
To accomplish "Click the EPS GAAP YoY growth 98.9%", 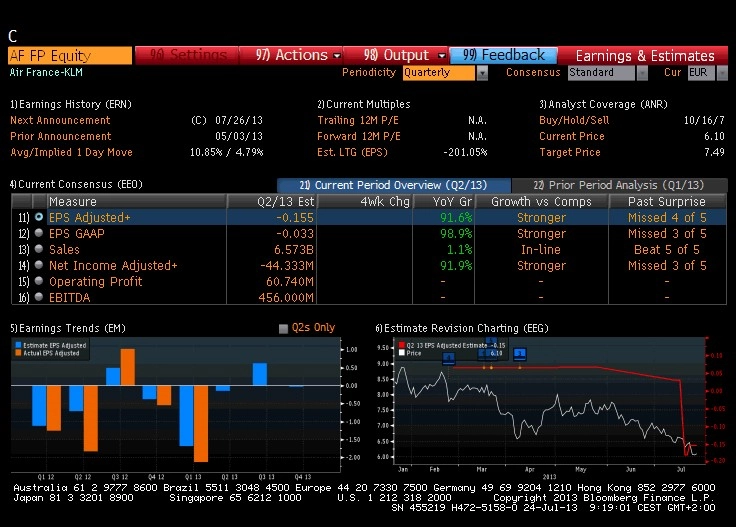I will (x=456, y=234).
